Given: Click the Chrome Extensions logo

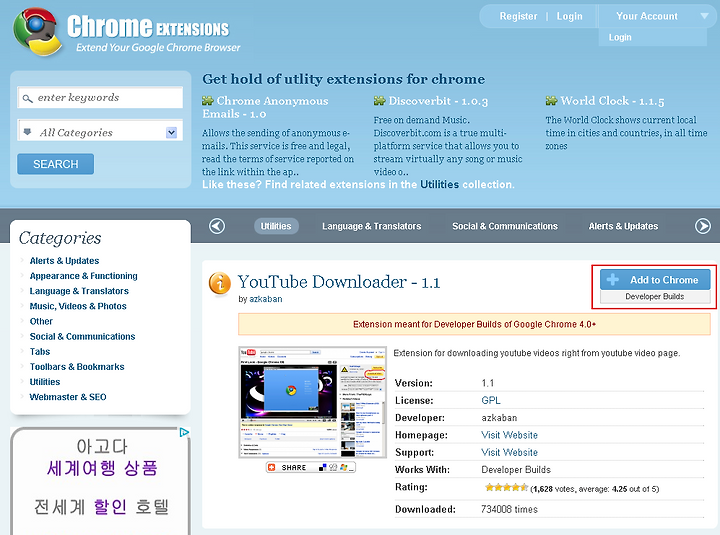Looking at the screenshot, I should click(126, 31).
